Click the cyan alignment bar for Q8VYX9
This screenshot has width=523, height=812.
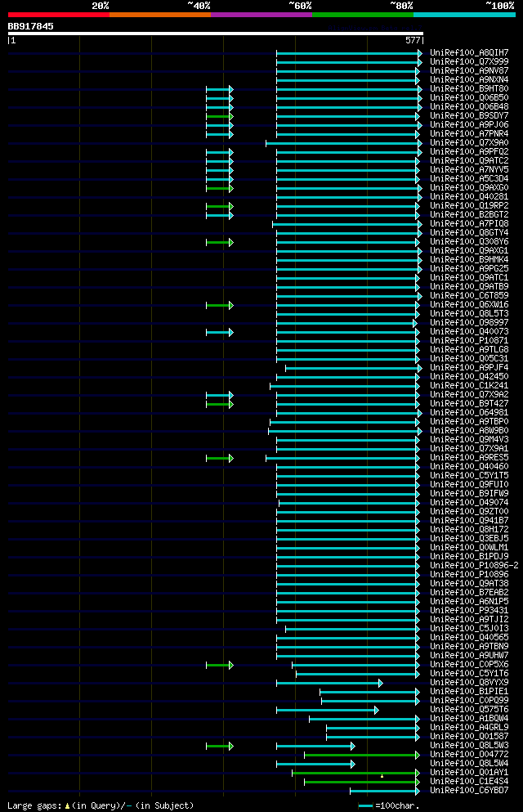329,684
